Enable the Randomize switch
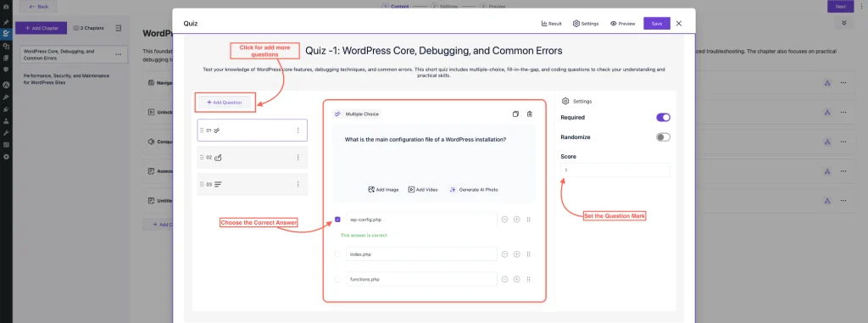This screenshot has height=323, width=868. pyautogui.click(x=663, y=136)
